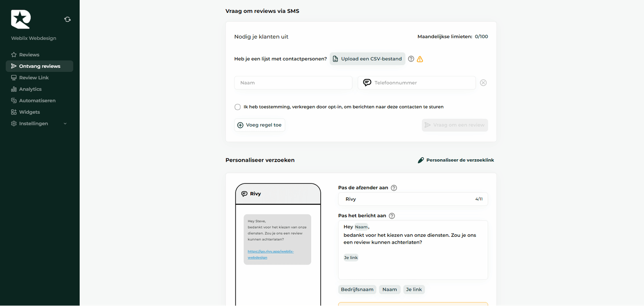Open Automatiseren in the sidebar

pos(37,101)
